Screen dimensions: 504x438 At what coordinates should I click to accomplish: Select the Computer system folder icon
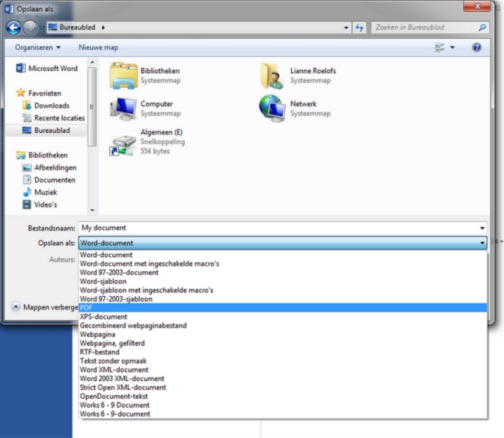(123, 109)
